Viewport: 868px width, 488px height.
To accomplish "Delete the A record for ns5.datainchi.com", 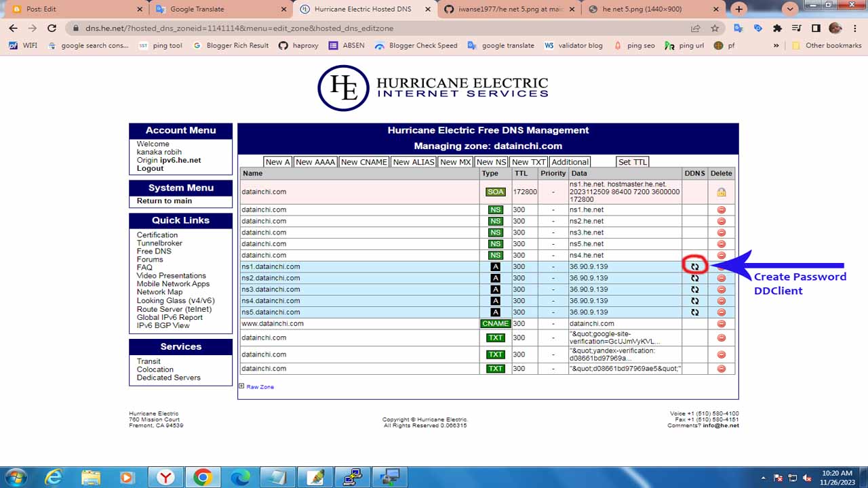I will [x=722, y=312].
